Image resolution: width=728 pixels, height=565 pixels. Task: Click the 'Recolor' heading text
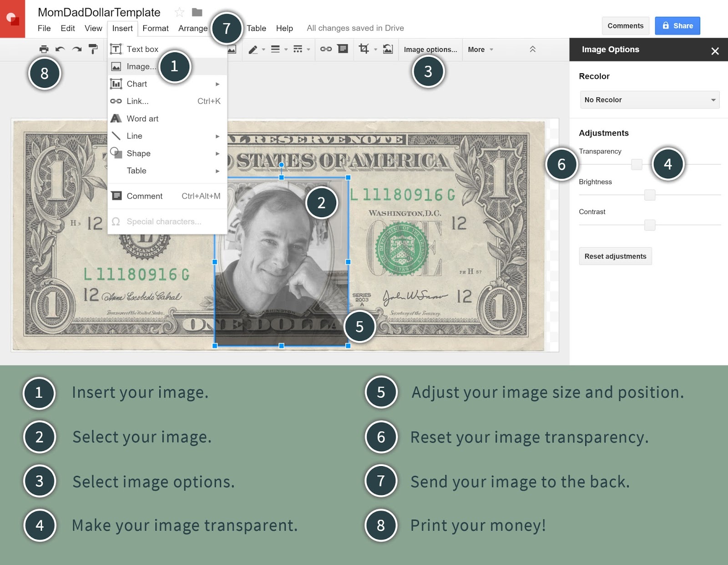pos(594,76)
